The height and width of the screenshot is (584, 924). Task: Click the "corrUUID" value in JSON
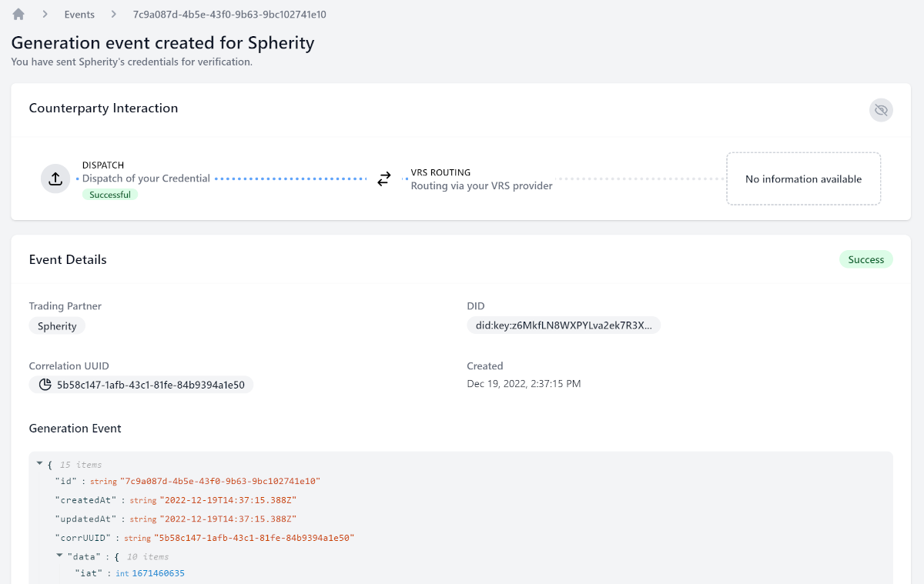[x=254, y=538]
